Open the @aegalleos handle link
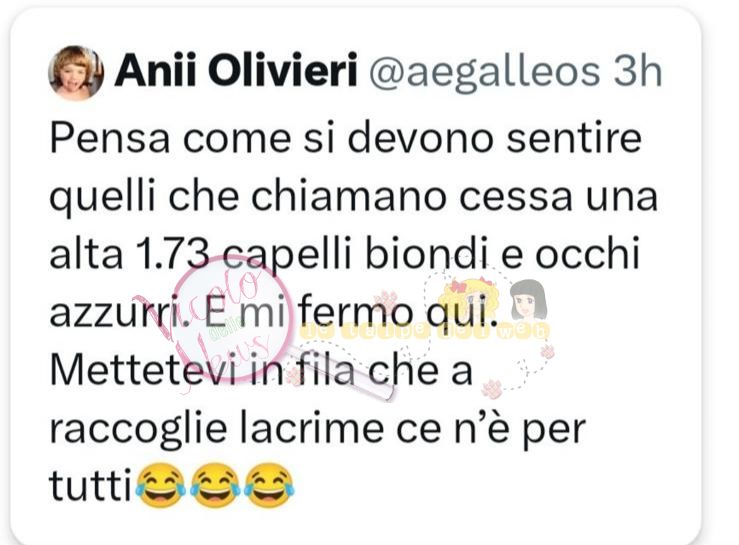The height and width of the screenshot is (545, 739). (484, 74)
